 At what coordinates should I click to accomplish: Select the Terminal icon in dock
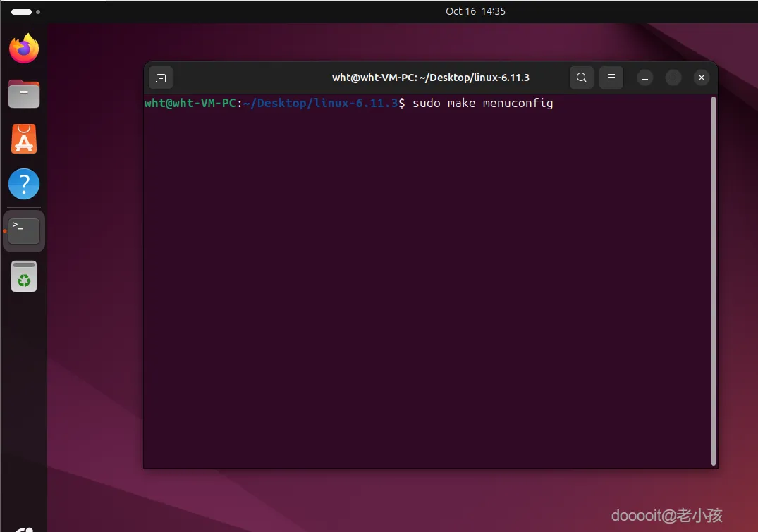24,231
